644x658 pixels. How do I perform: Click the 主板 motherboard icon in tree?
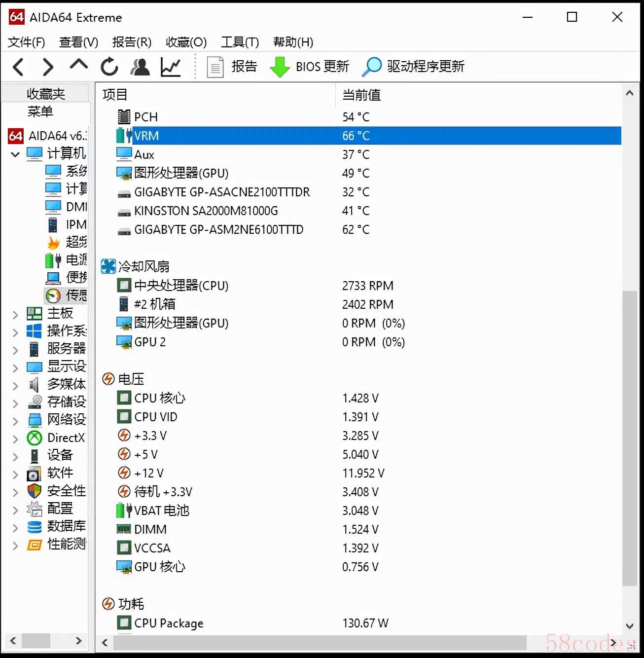point(34,313)
